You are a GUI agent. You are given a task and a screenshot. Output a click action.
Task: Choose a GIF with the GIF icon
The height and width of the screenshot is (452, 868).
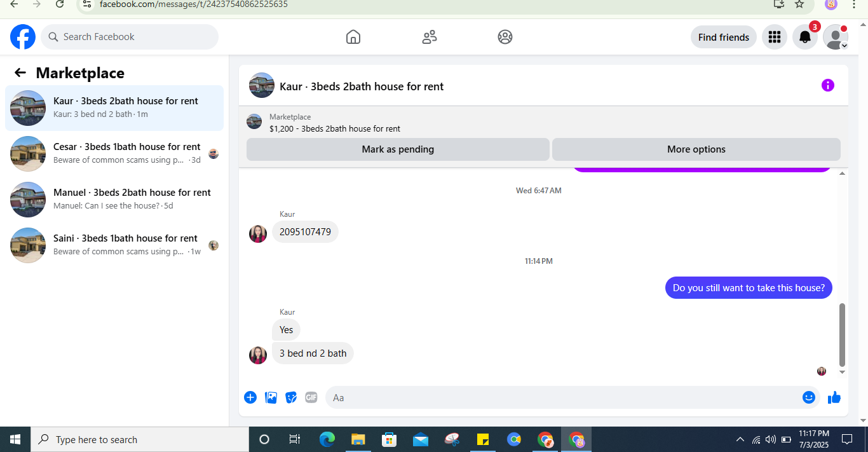pos(311,397)
